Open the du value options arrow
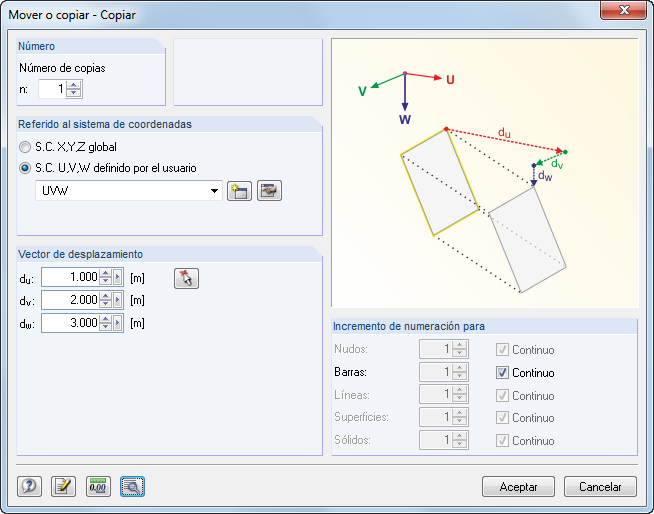Screen dimensions: 654x514 pos(118,277)
